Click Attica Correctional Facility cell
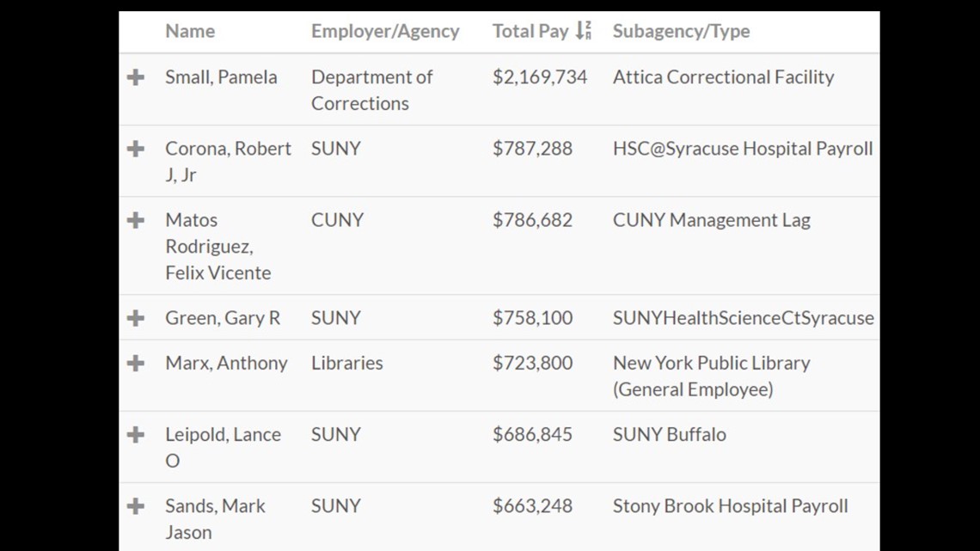This screenshot has width=980, height=551. [723, 77]
